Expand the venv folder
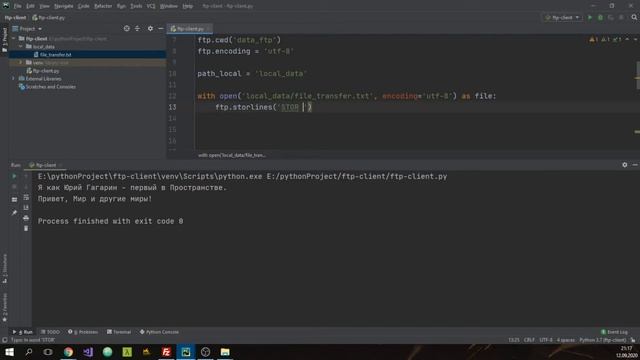Viewport: 640px width, 360px height. coord(21,63)
